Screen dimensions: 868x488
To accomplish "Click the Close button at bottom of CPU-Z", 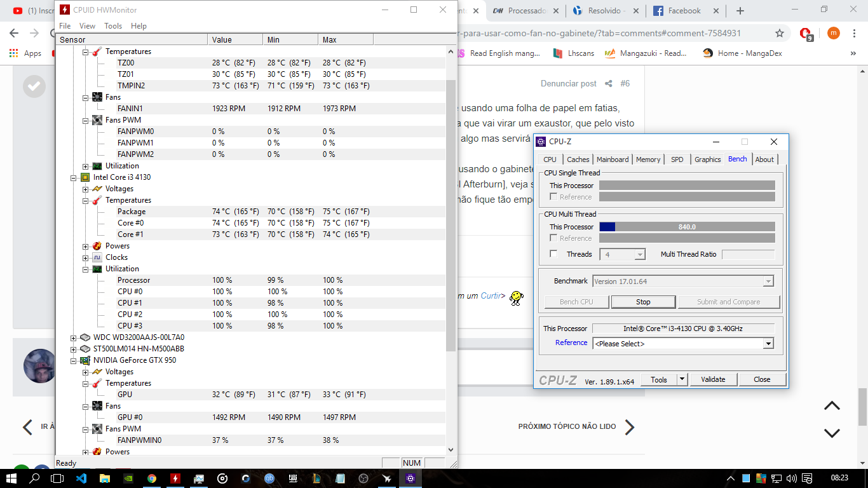I will [762, 379].
